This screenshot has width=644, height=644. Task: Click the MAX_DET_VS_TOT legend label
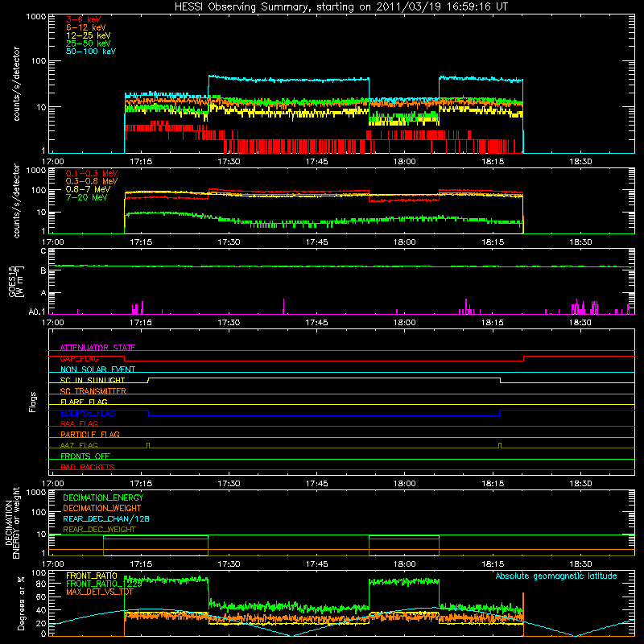(x=100, y=592)
